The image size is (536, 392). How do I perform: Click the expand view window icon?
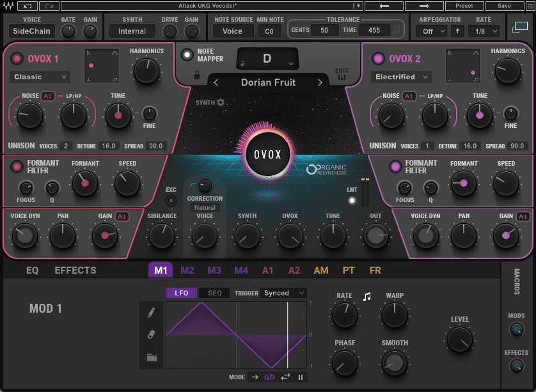tap(520, 27)
